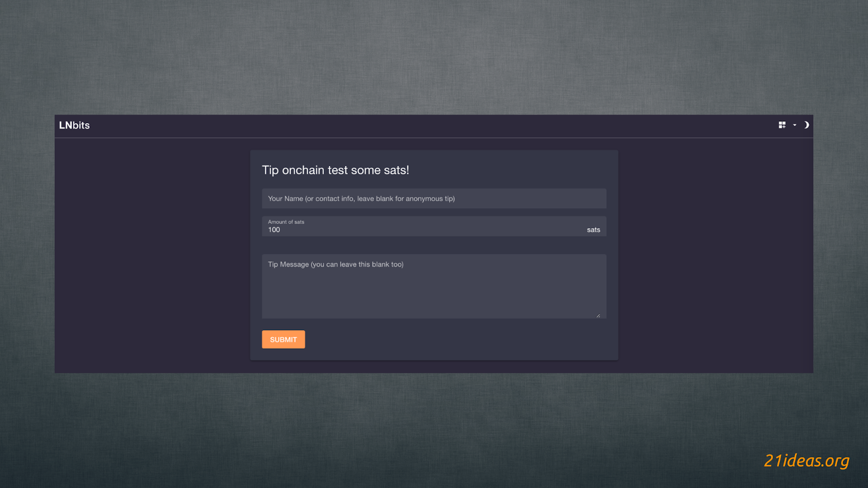Select the Tip onchain test heading

tap(335, 170)
